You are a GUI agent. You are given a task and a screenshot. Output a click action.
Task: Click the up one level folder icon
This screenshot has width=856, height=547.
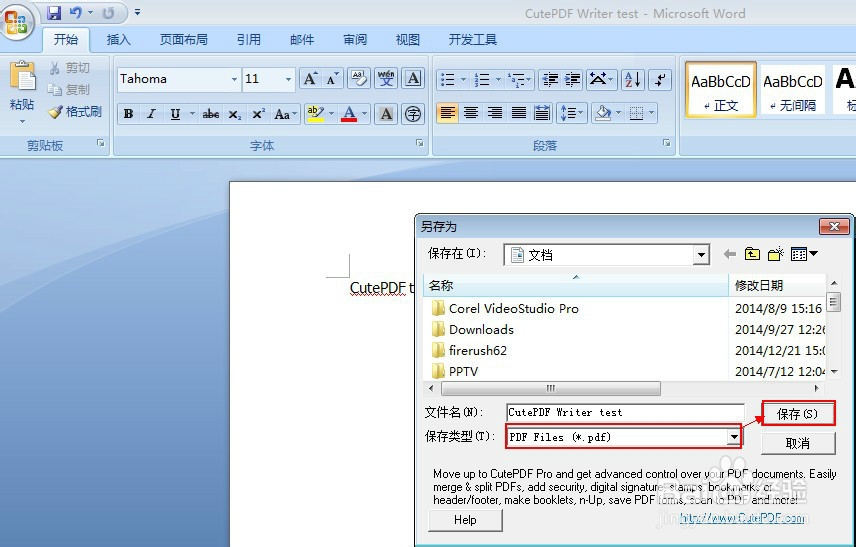point(752,253)
